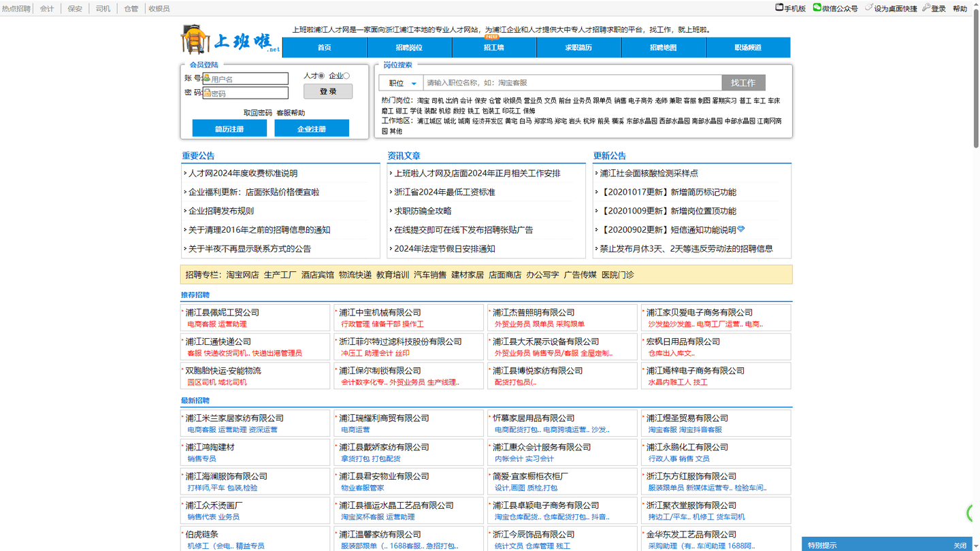The height and width of the screenshot is (551, 980).
Task: Open the 招聘岗位 navigation tab
Action: (409, 48)
